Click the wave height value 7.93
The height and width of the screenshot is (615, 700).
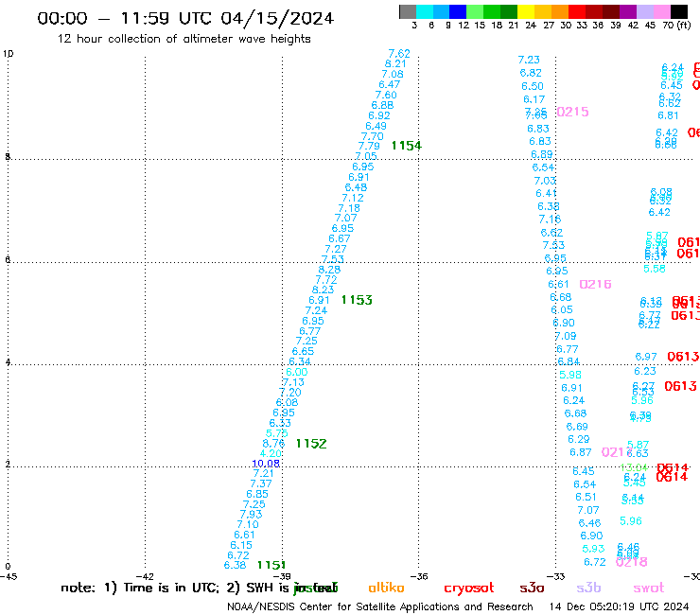(251, 515)
